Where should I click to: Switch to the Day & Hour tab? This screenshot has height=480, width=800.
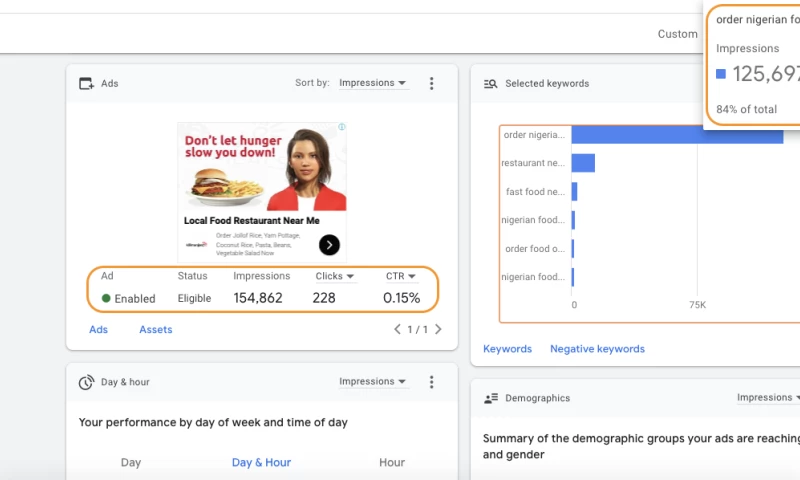click(x=261, y=462)
